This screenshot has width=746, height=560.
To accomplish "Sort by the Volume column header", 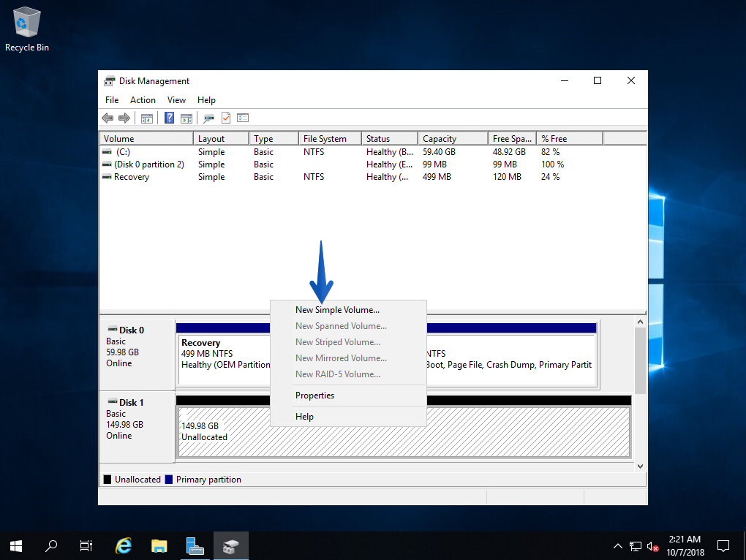I will point(146,138).
